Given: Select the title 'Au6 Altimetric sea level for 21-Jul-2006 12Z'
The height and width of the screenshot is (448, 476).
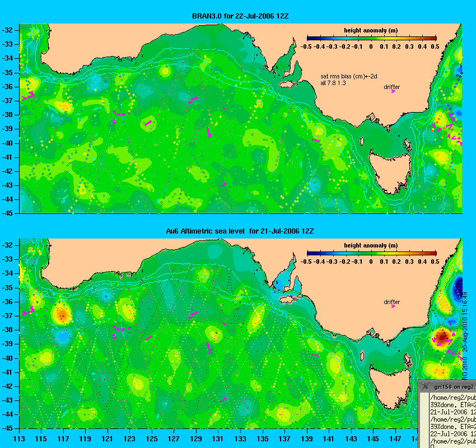Looking at the screenshot, I should 240,231.
